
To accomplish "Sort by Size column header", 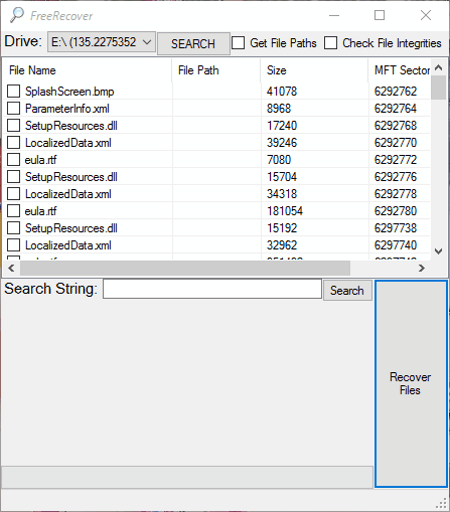I will [x=314, y=70].
